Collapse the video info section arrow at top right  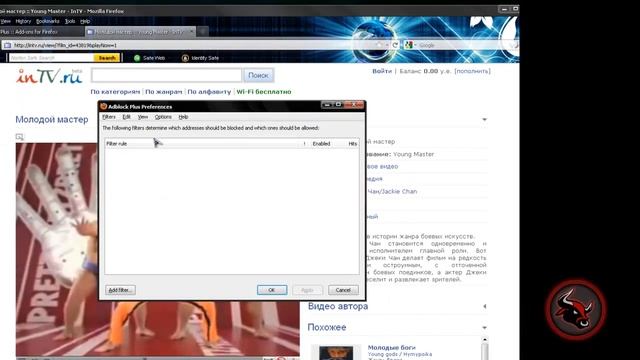484,120
